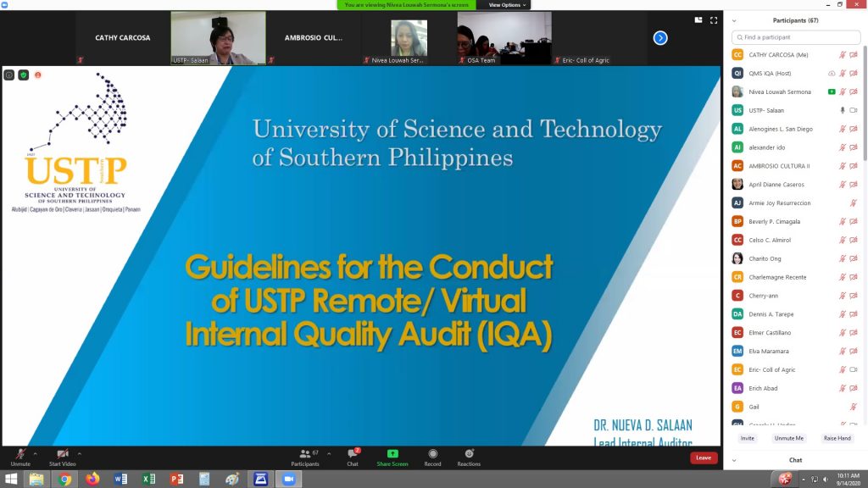The width and height of the screenshot is (868, 488).
Task: Start your video in the meeting toolbar
Action: (x=62, y=457)
